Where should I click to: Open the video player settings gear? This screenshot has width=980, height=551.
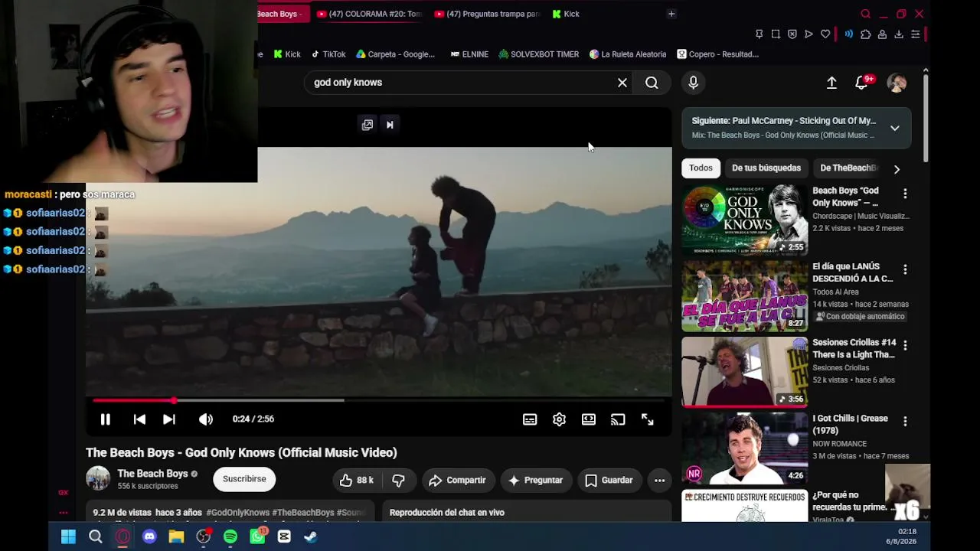559,419
